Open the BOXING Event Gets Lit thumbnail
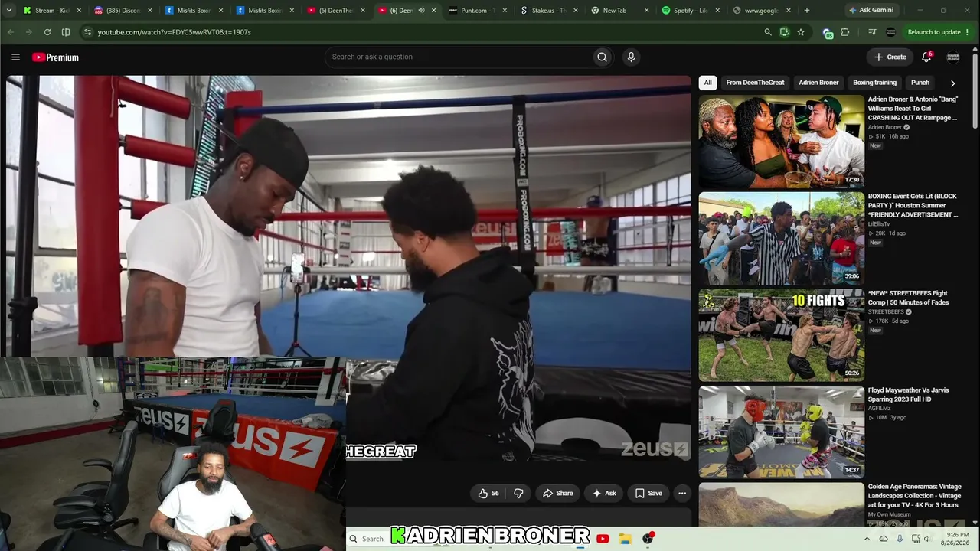The width and height of the screenshot is (980, 551). click(781, 238)
